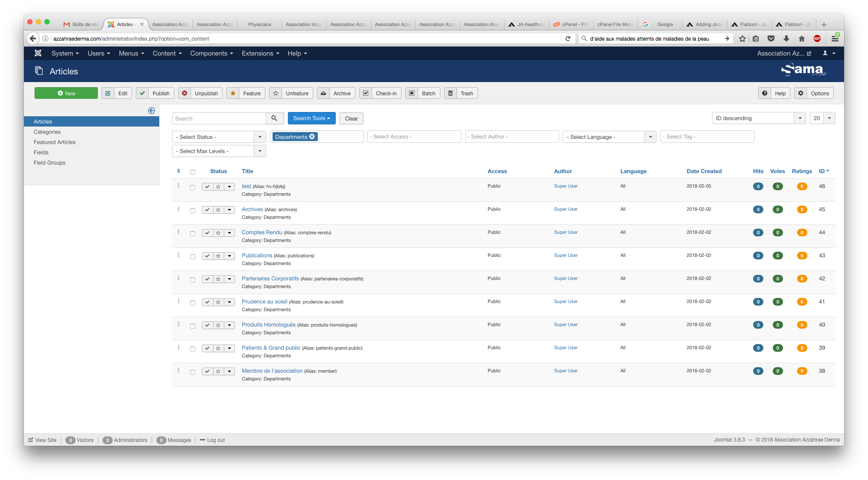Click the published checkmark for test article
The height and width of the screenshot is (480, 868).
coord(207,187)
